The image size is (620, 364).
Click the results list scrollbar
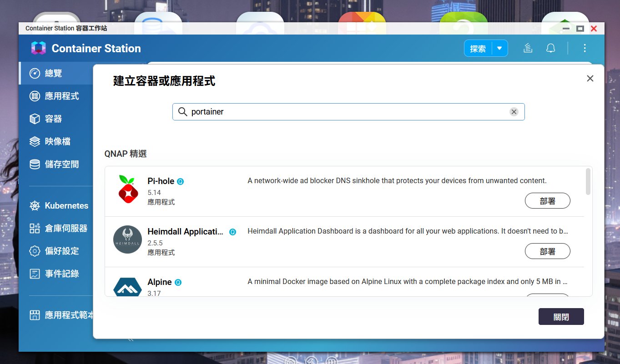click(588, 181)
